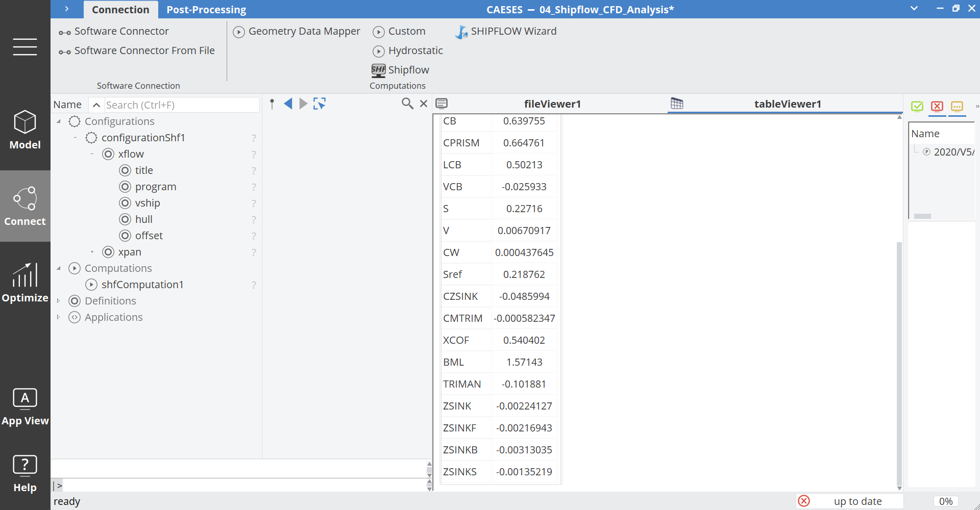The width and height of the screenshot is (980, 510).
Task: Expand the xpan node
Action: coord(92,252)
